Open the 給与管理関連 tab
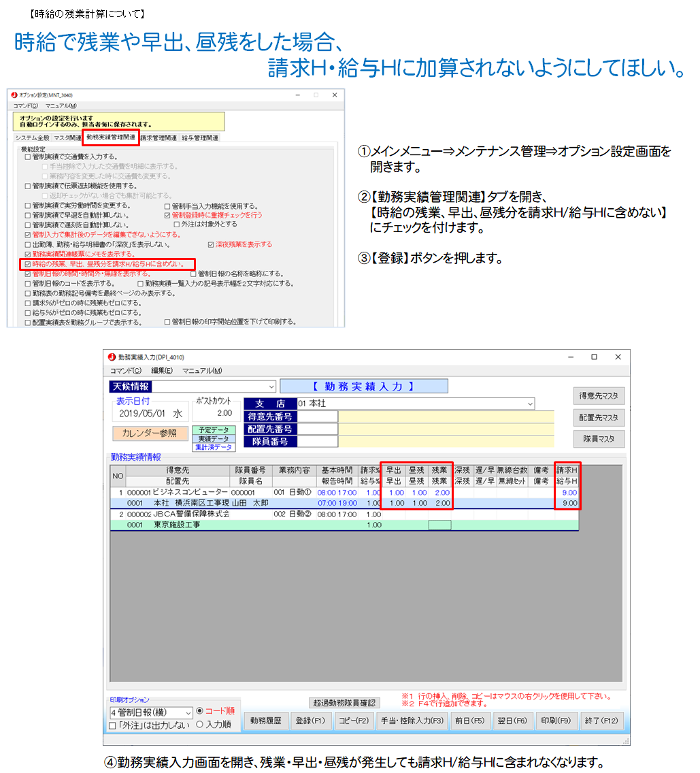The image size is (700, 773). (200, 138)
